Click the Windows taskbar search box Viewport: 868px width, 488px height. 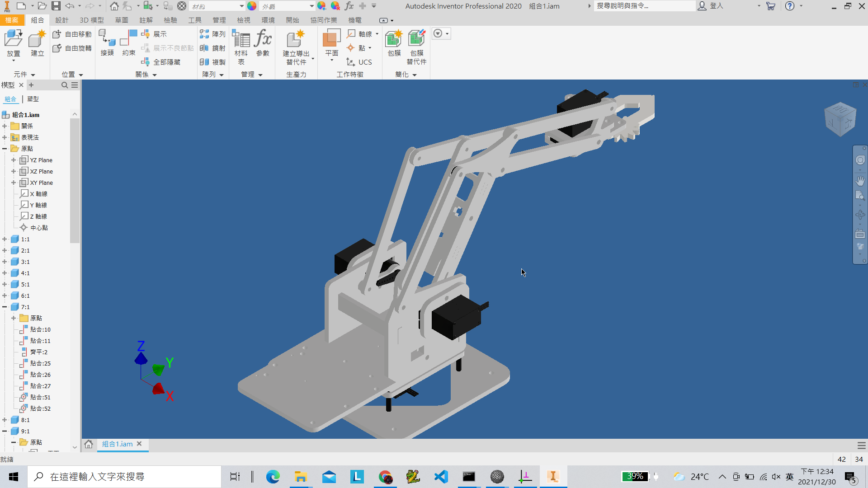pyautogui.click(x=124, y=477)
